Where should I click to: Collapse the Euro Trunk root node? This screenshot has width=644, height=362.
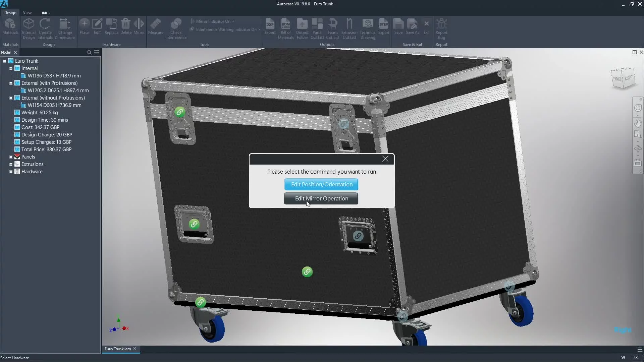[4, 61]
